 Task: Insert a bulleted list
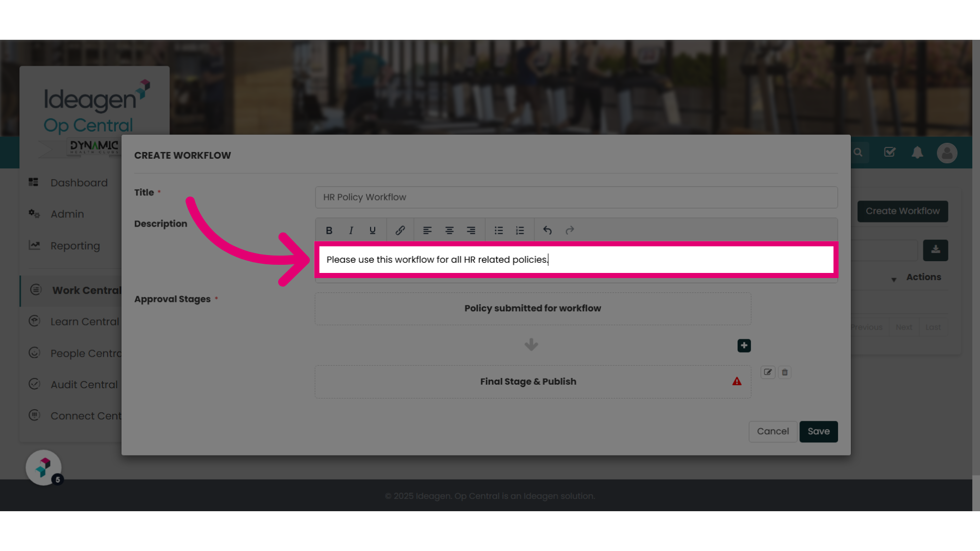pyautogui.click(x=499, y=231)
